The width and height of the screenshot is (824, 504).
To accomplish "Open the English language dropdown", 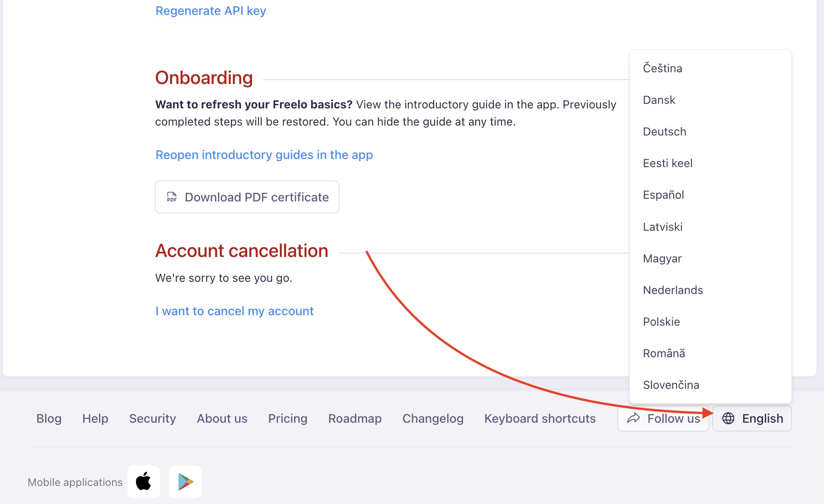I will pyautogui.click(x=752, y=418).
